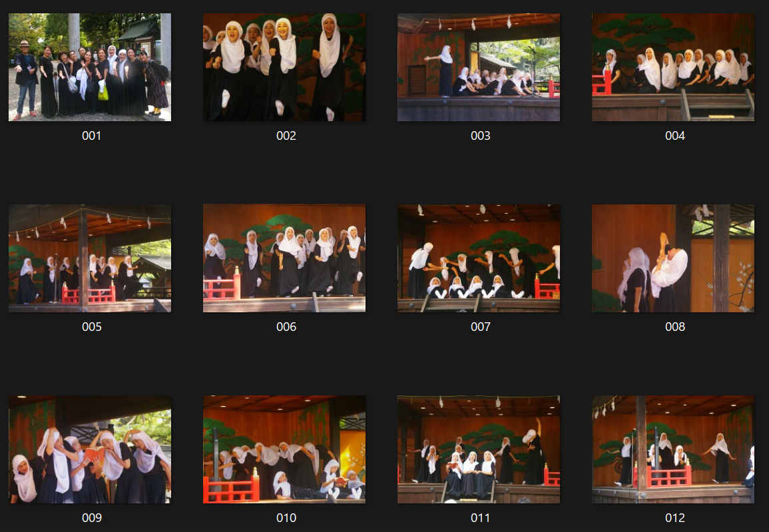Open photo 010 with performer lying down

click(x=284, y=449)
